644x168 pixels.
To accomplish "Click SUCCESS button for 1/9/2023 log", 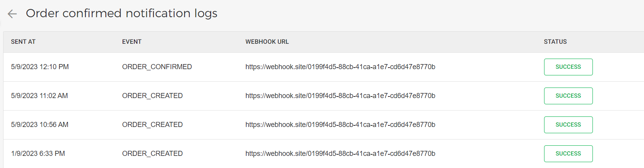I will coord(568,154).
